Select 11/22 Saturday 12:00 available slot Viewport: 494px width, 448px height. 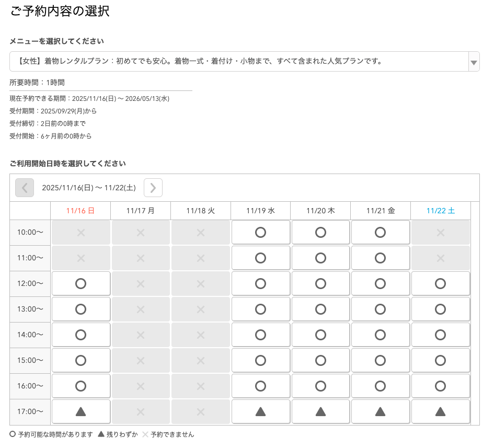[441, 283]
